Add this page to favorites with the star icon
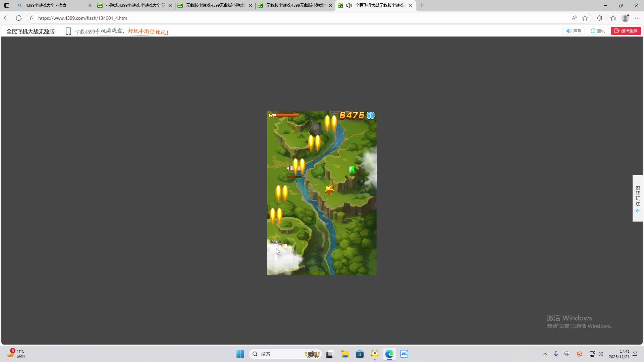Screen dimensions: 644x362 (x=585, y=18)
